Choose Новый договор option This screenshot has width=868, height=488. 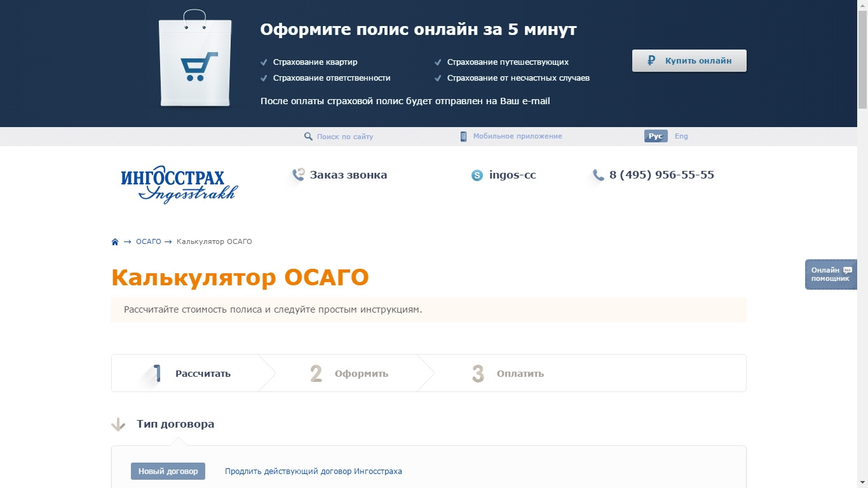[x=168, y=471]
